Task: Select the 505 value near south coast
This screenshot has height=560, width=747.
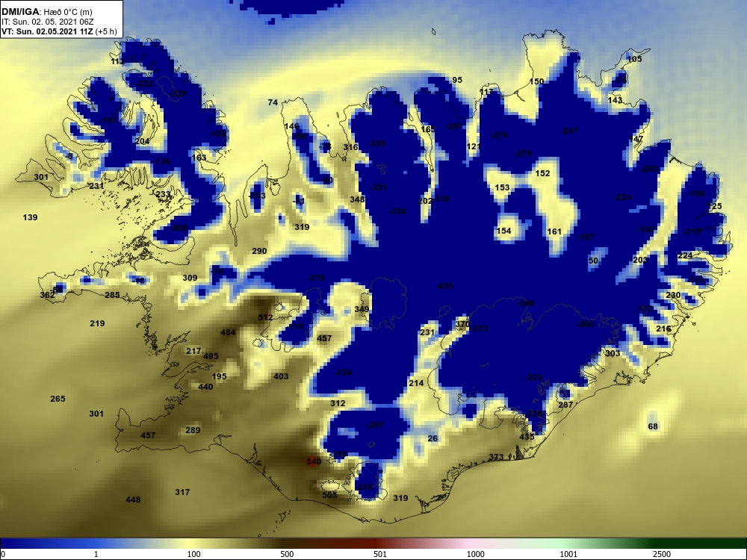Action: point(329,495)
